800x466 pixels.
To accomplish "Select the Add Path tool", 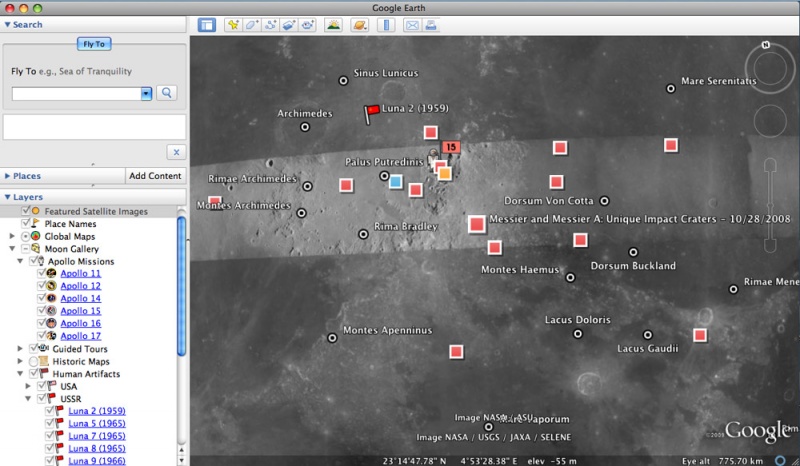I will 270,25.
